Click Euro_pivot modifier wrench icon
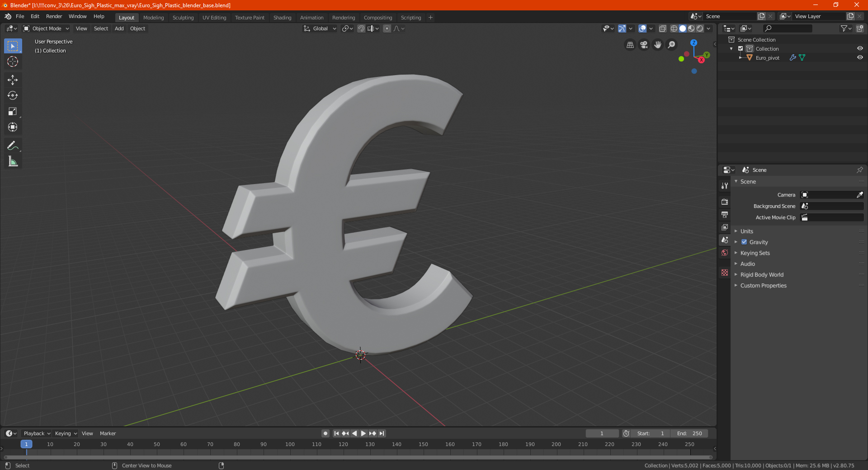This screenshot has width=868, height=470. pos(793,58)
